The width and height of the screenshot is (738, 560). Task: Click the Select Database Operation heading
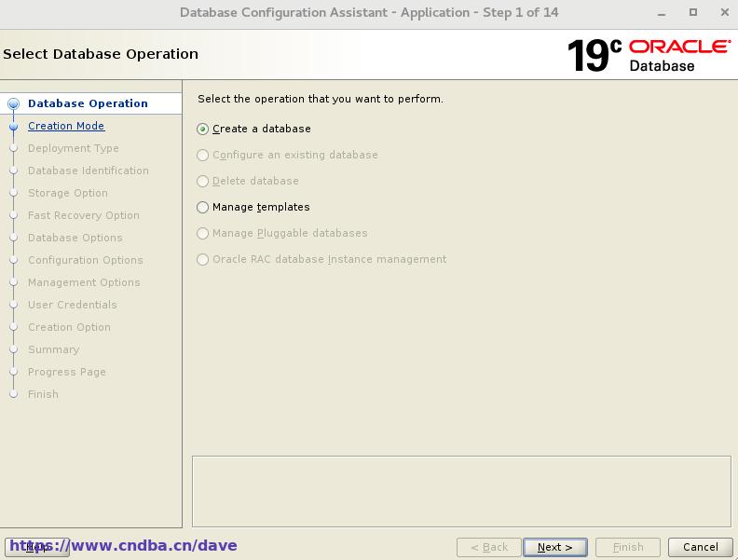101,54
